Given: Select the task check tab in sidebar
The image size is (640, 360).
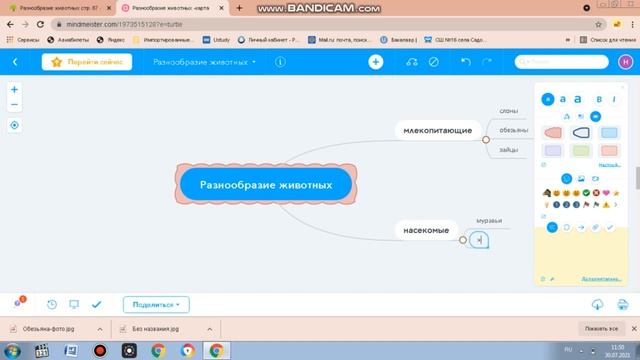Looking at the screenshot, I should (610, 227).
